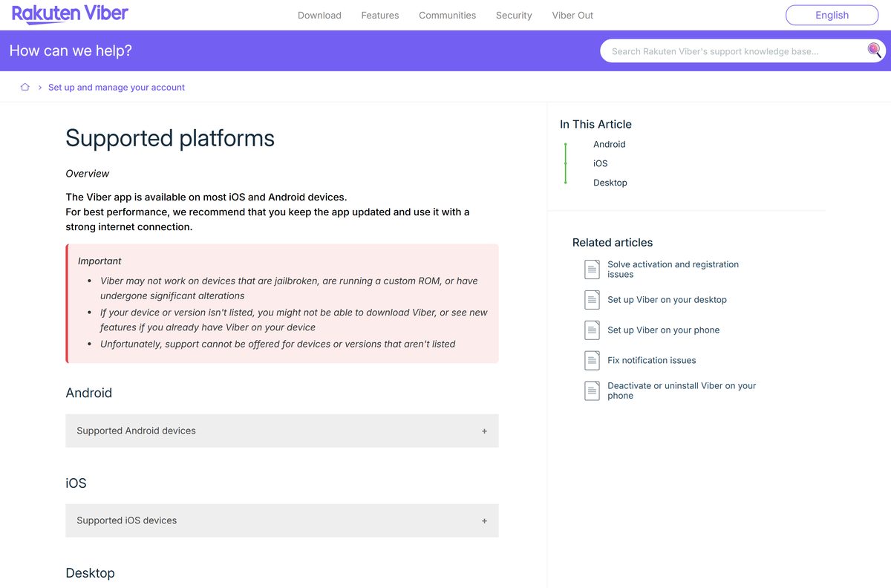Screen dimensions: 891x588
Task: Open Solve activation and registration issues article
Action: 673,269
